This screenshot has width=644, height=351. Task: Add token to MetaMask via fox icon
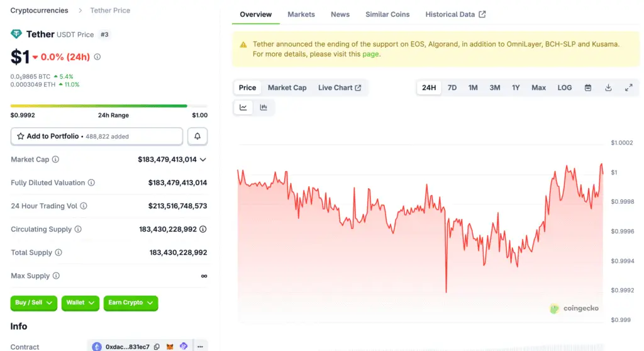tap(170, 347)
